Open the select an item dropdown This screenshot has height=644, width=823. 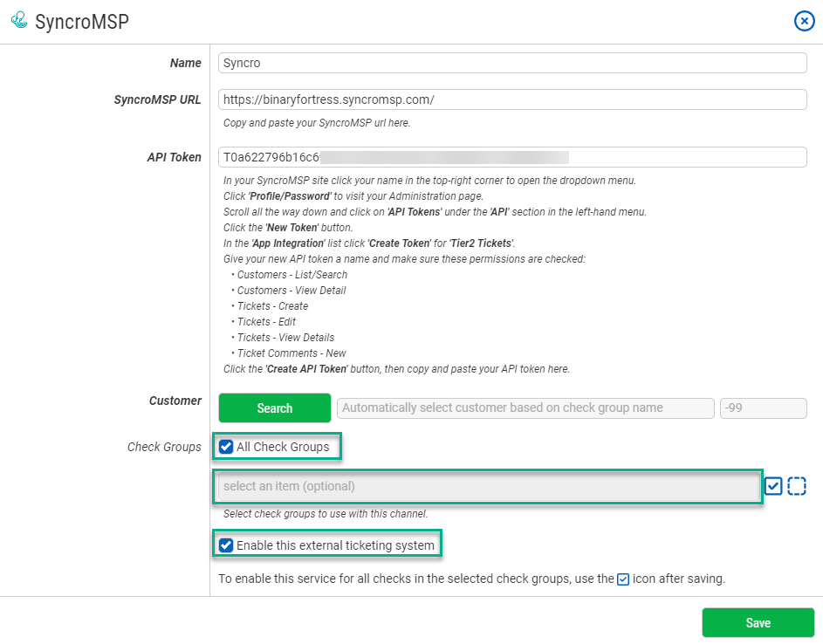(x=488, y=486)
